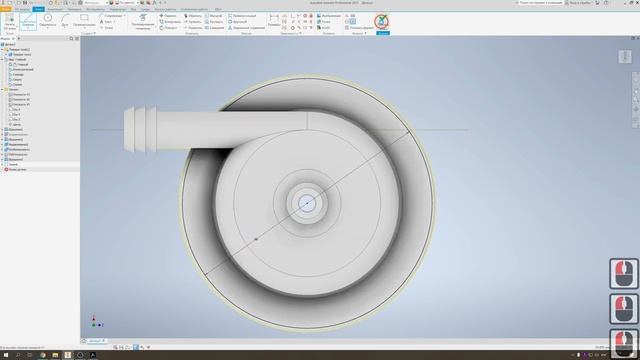Click the Смещение (Offset) tool

click(214, 28)
